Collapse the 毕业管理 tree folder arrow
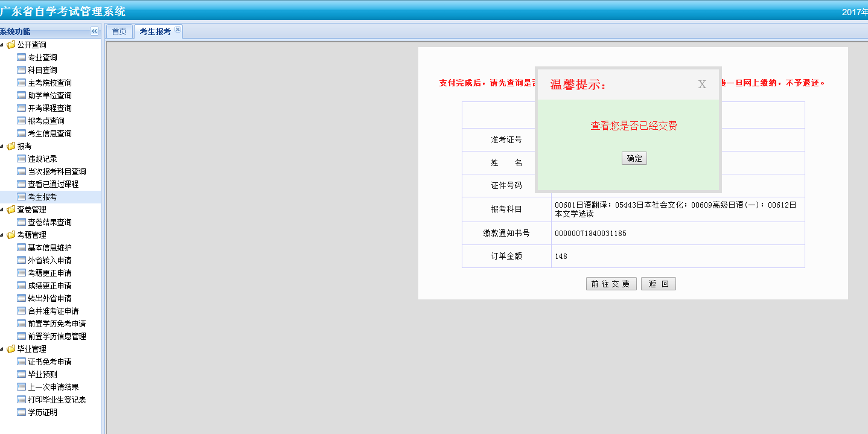 2,349
